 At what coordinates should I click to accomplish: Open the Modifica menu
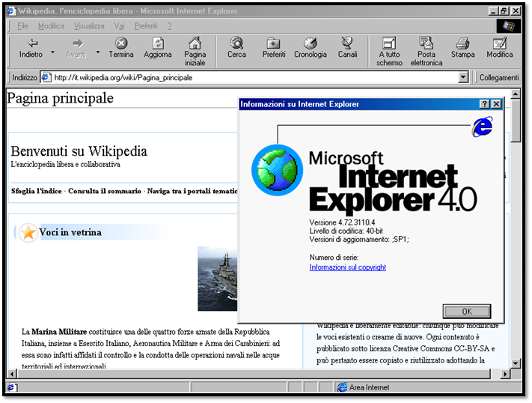pyautogui.click(x=51, y=25)
